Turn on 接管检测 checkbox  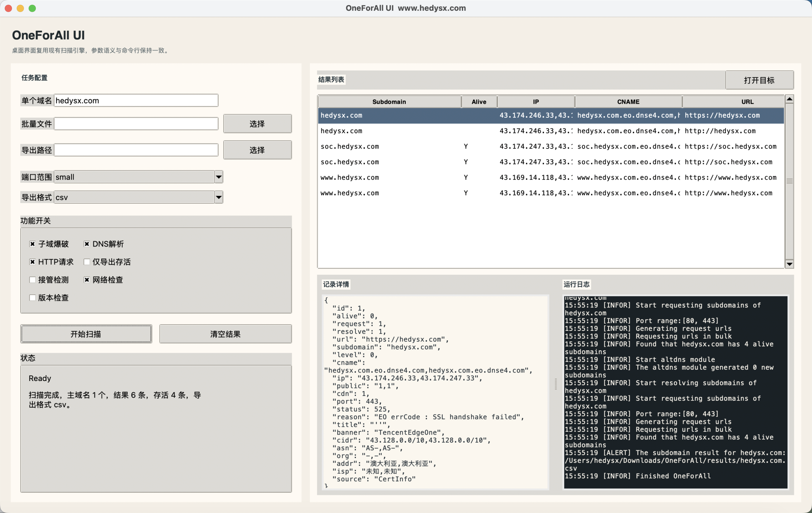(32, 280)
